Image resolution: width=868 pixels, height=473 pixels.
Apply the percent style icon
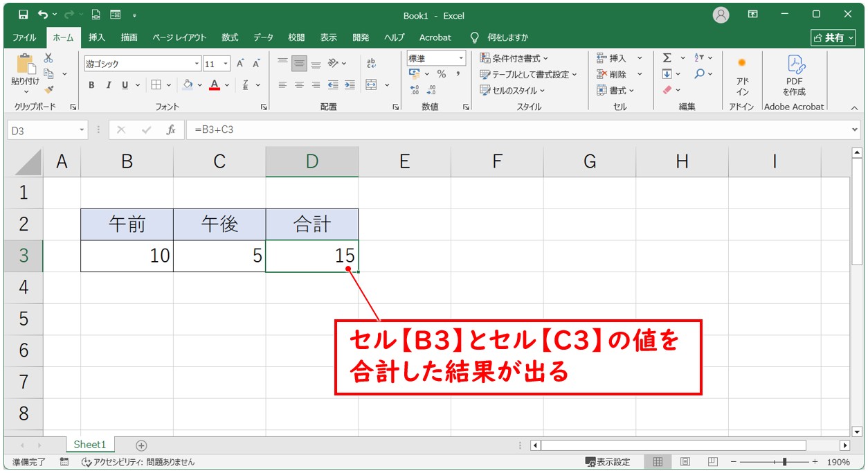click(x=440, y=74)
